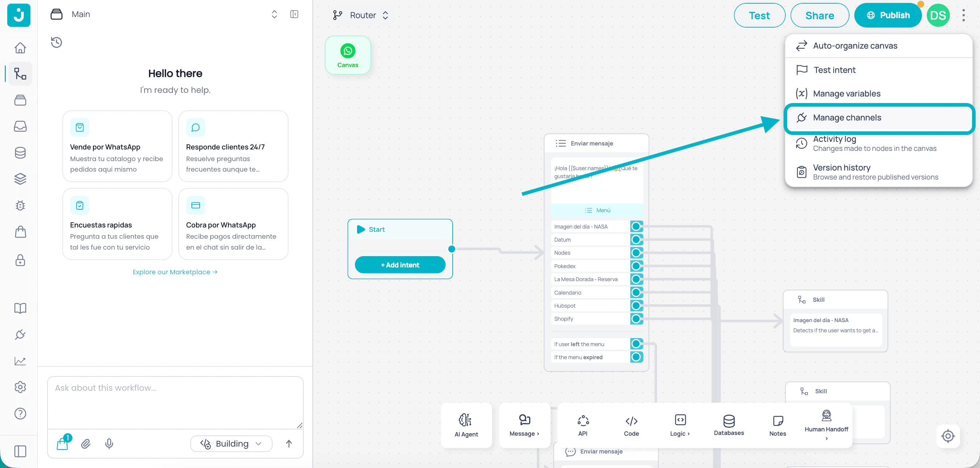Toggle the 'If the menu expired' switch
The width and height of the screenshot is (980, 468).
click(636, 357)
